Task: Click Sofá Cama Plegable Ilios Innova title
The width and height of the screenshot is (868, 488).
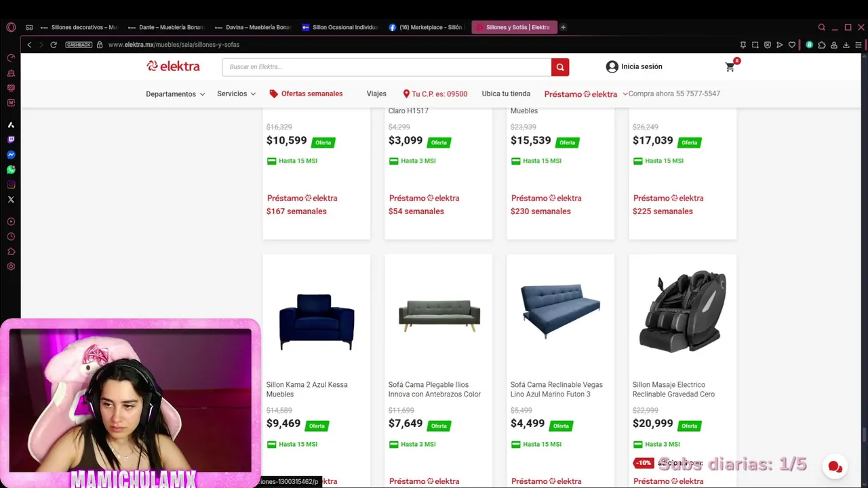Action: 435,389
